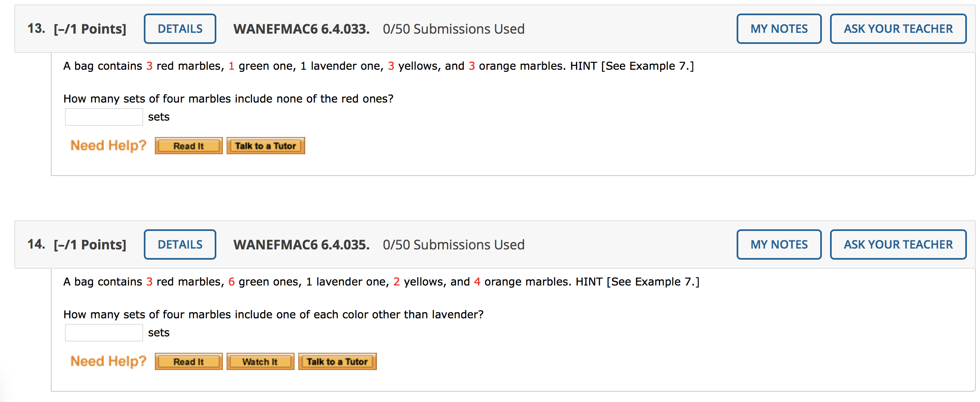Open DETAILS for question 14
The width and height of the screenshot is (980, 402).
coord(180,244)
